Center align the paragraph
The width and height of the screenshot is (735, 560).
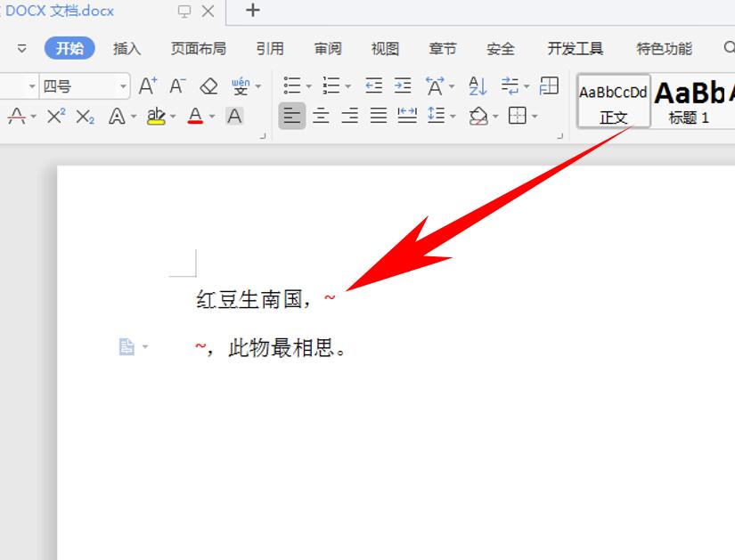coord(321,115)
